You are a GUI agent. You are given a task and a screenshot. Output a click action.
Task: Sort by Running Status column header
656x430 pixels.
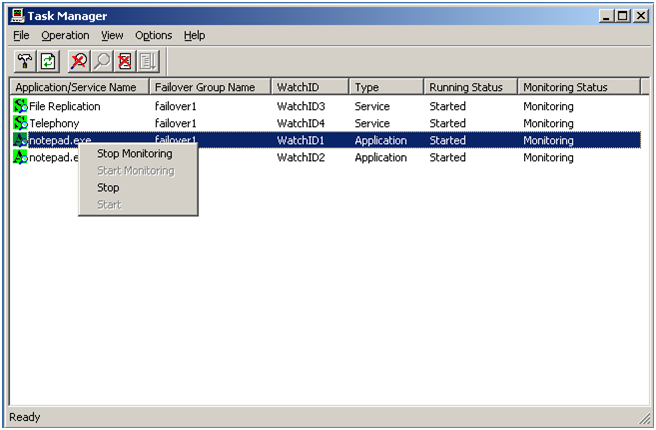pyautogui.click(x=466, y=87)
